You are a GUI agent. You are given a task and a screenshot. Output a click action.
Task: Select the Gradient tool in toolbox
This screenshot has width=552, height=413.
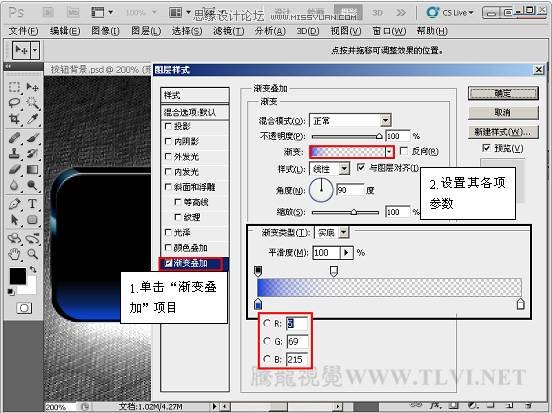32,169
